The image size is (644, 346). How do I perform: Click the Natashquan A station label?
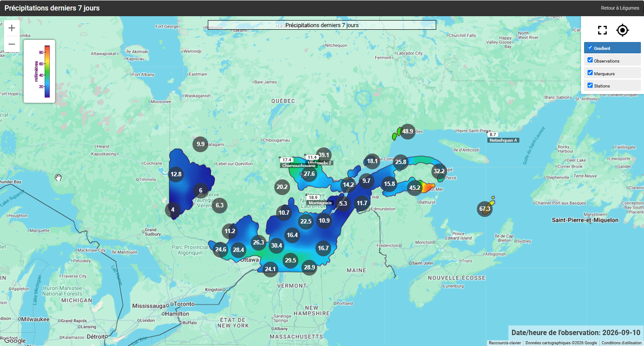point(503,140)
